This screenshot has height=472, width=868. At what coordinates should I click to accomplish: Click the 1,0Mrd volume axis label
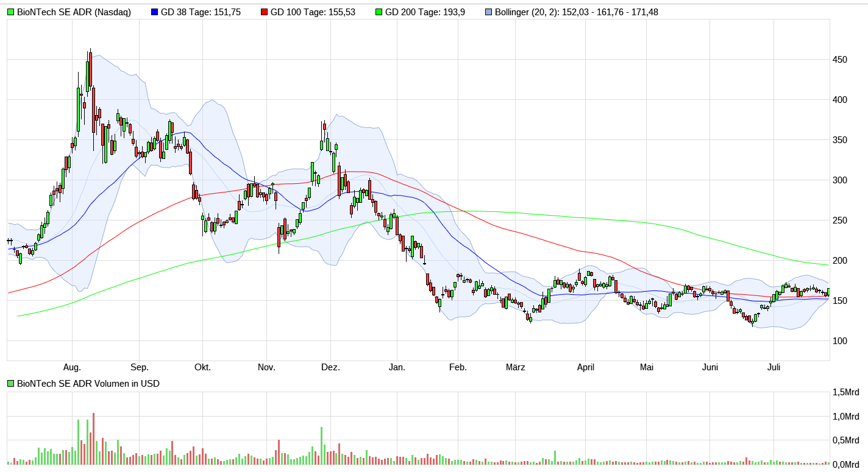[x=846, y=417]
